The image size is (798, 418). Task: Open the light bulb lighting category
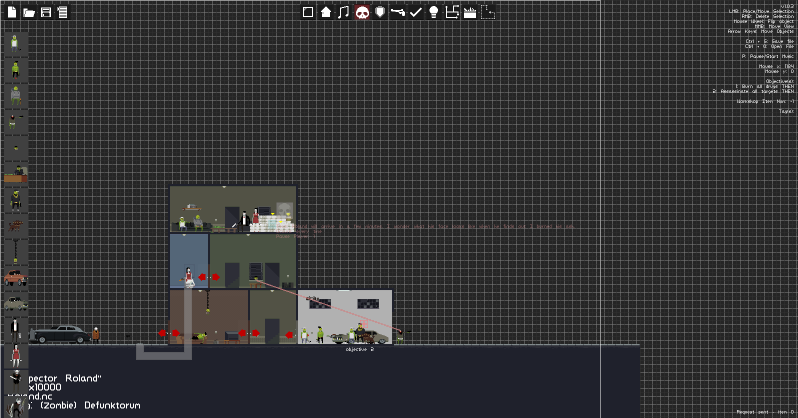[x=434, y=12]
